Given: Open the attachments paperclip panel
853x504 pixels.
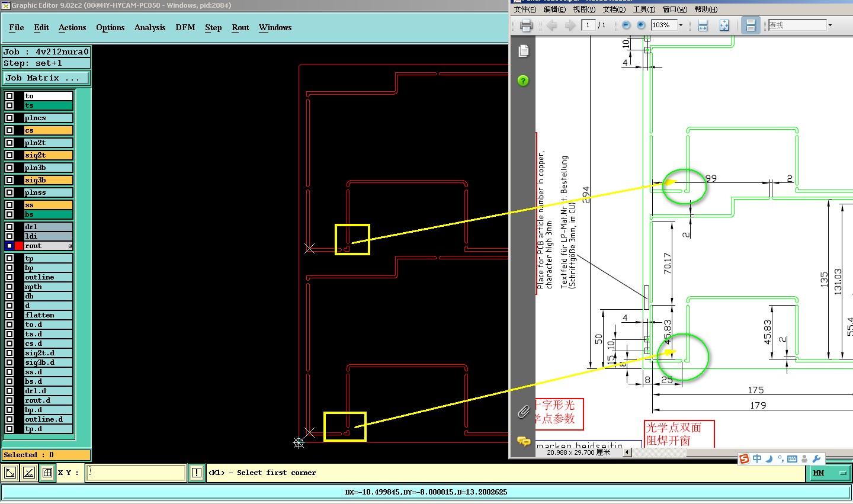Looking at the screenshot, I should [x=523, y=412].
